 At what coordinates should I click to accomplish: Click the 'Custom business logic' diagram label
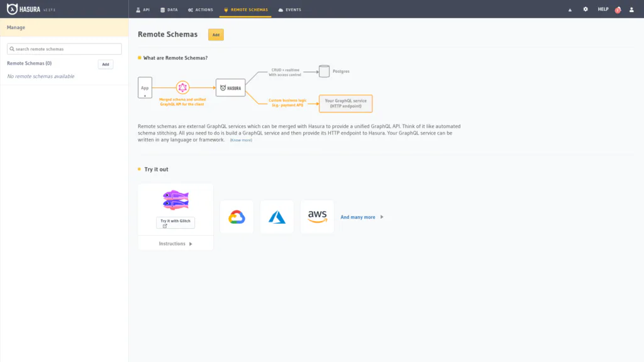coord(287,100)
